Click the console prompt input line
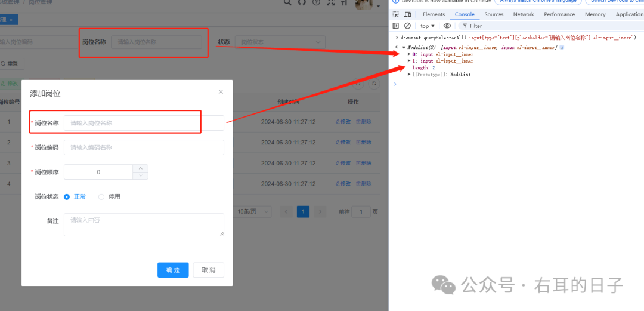Image resolution: width=644 pixels, height=311 pixels. coord(519,84)
